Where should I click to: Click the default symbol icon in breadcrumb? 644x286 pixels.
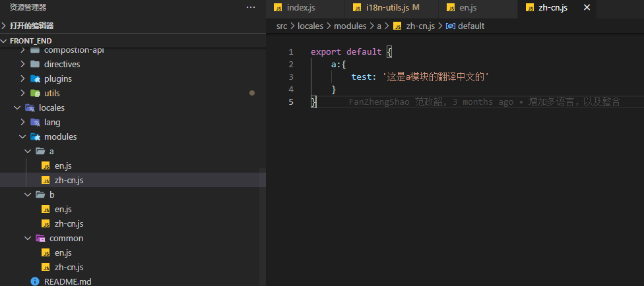(451, 26)
